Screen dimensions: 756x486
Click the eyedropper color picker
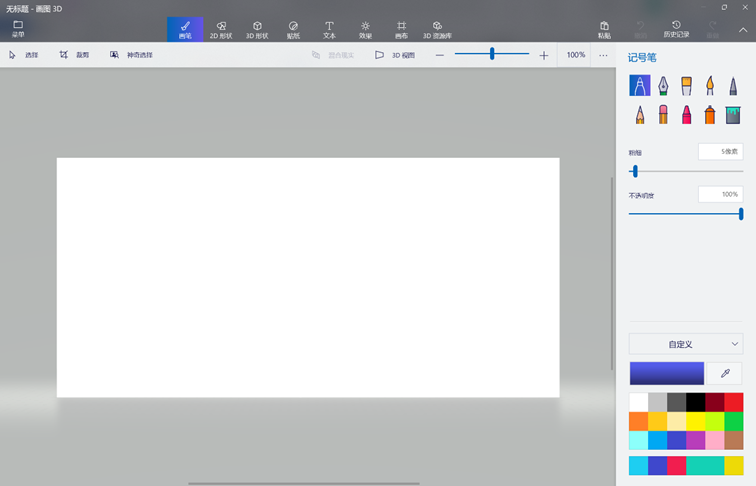tap(725, 373)
